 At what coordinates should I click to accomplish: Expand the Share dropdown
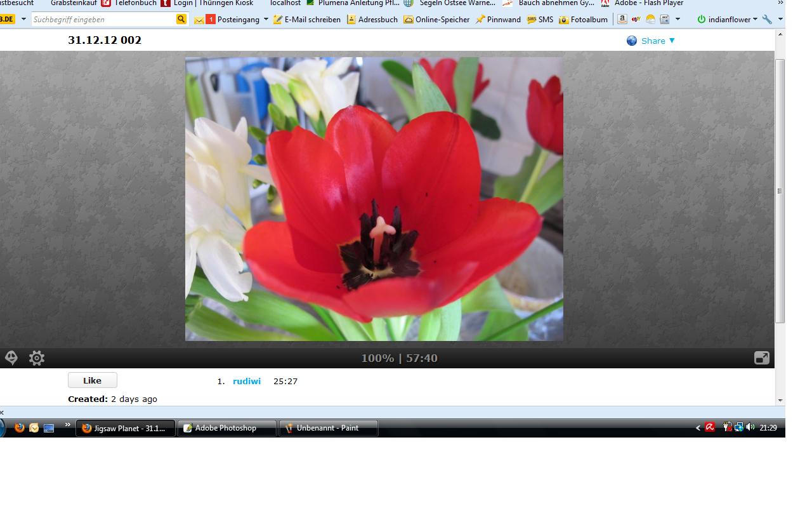click(x=658, y=41)
